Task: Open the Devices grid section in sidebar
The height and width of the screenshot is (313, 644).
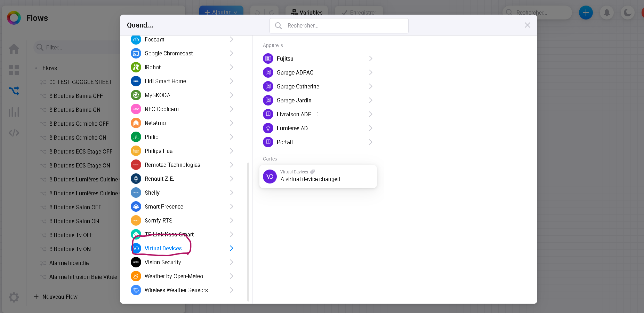Action: pyautogui.click(x=14, y=70)
